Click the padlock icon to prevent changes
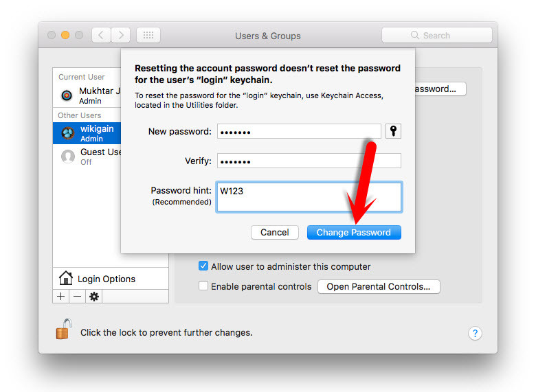 tap(63, 330)
